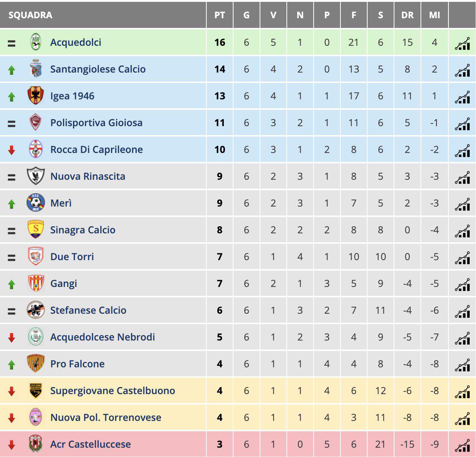This screenshot has height=457, width=476.
Task: Open the Due Torri team link
Action: click(x=72, y=257)
